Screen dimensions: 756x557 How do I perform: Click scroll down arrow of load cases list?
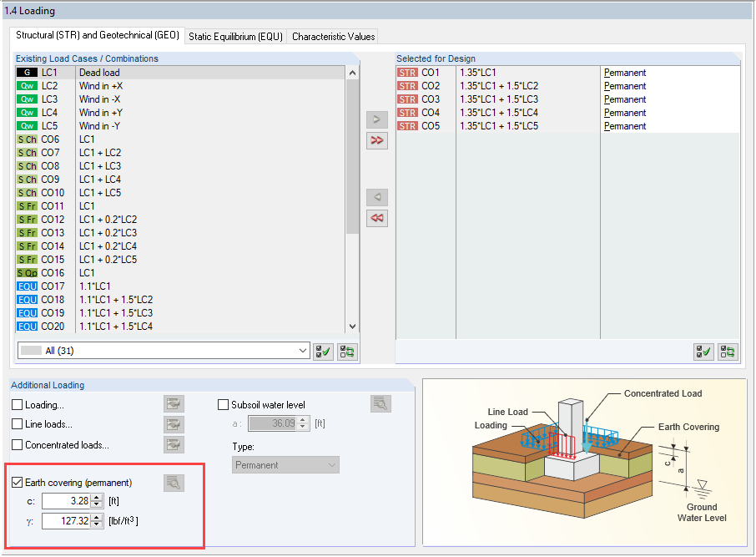point(352,327)
